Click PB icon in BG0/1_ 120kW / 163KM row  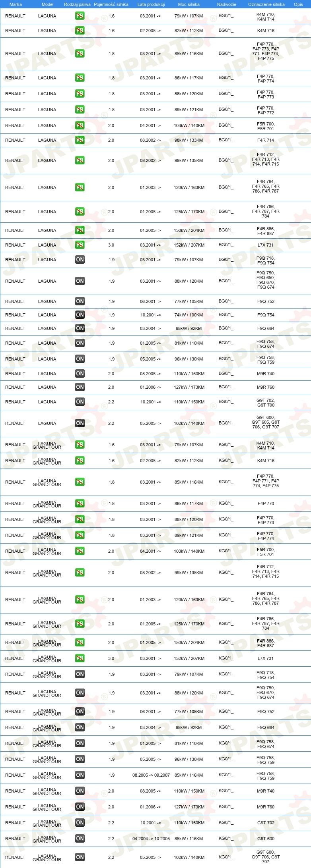[80, 187]
